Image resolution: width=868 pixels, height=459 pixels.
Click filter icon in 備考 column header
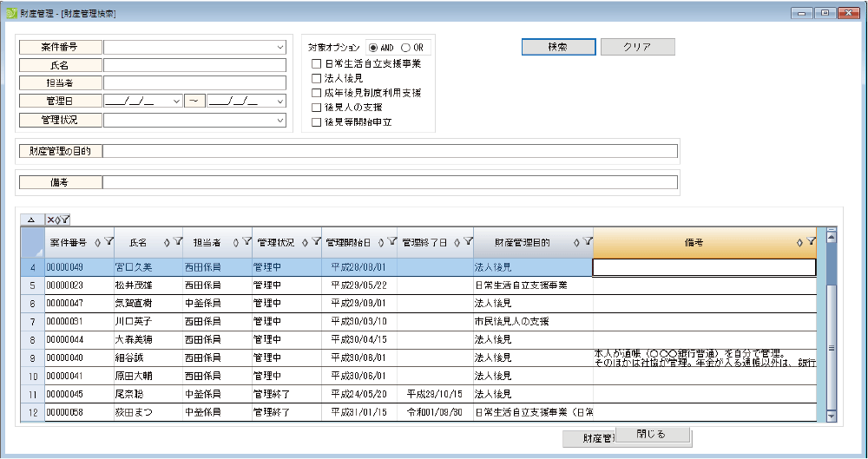[811, 242]
